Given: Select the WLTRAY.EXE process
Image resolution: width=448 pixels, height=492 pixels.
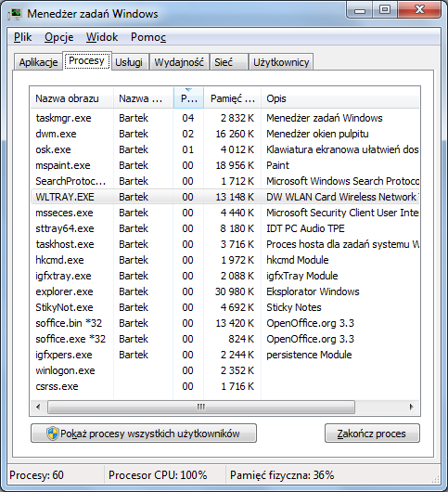Looking at the screenshot, I should click(224, 197).
